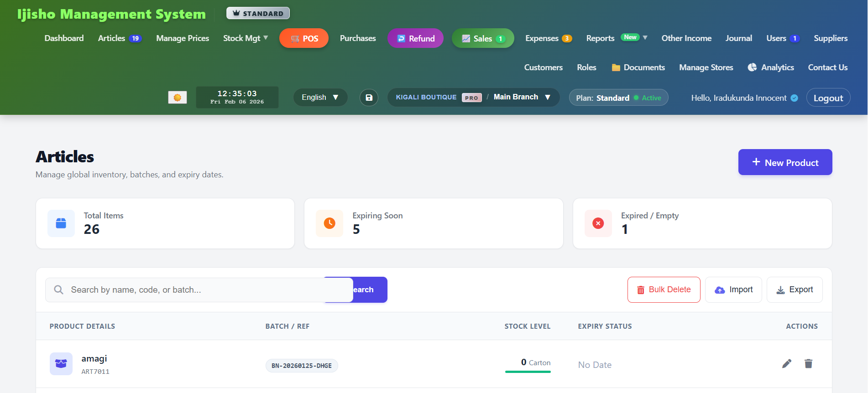The image size is (868, 393).
Task: Open the Journal menu item
Action: (x=739, y=38)
